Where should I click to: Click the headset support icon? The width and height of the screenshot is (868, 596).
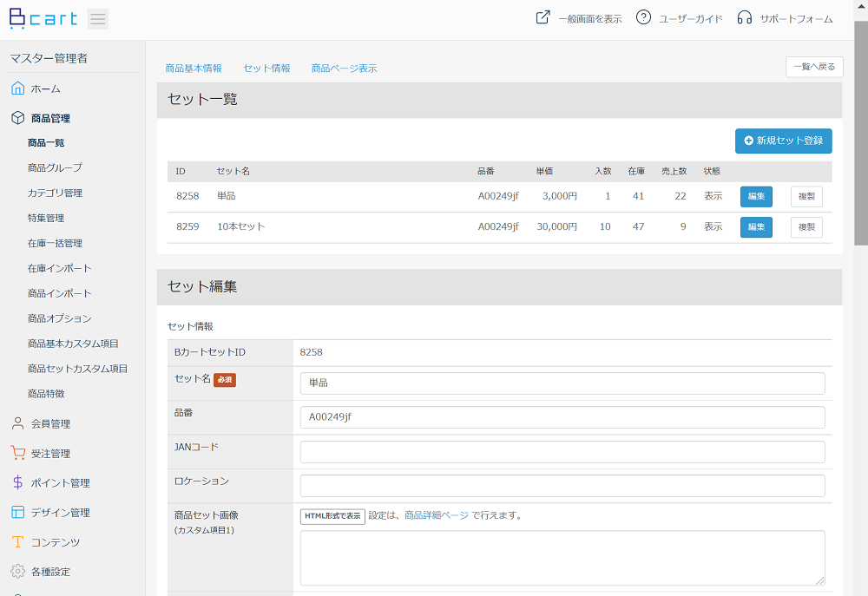point(745,17)
